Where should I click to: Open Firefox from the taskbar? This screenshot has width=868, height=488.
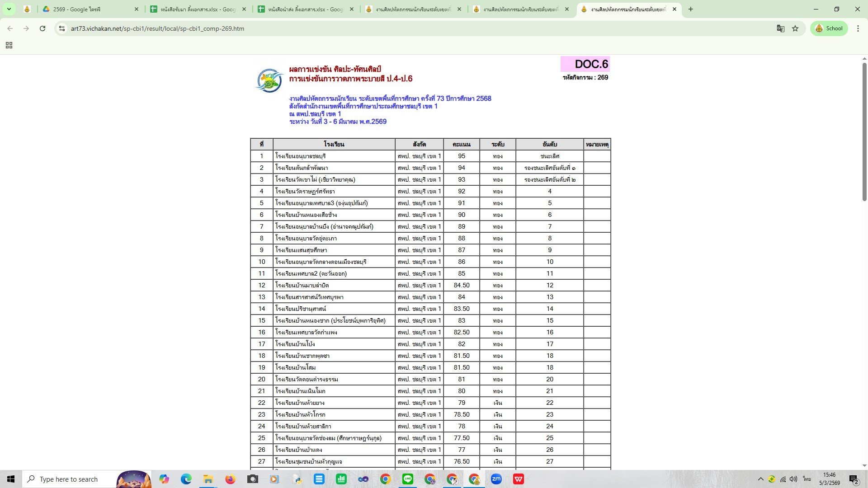230,479
